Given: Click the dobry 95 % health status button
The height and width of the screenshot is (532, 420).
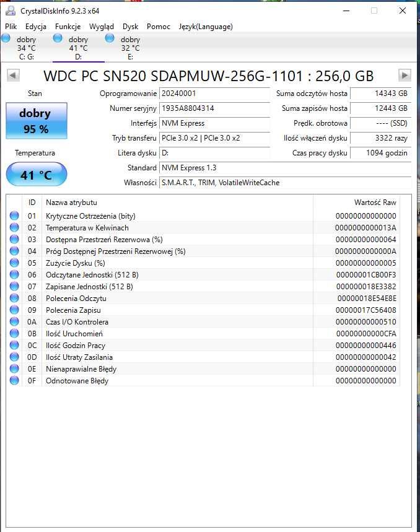Looking at the screenshot, I should coord(37,121).
